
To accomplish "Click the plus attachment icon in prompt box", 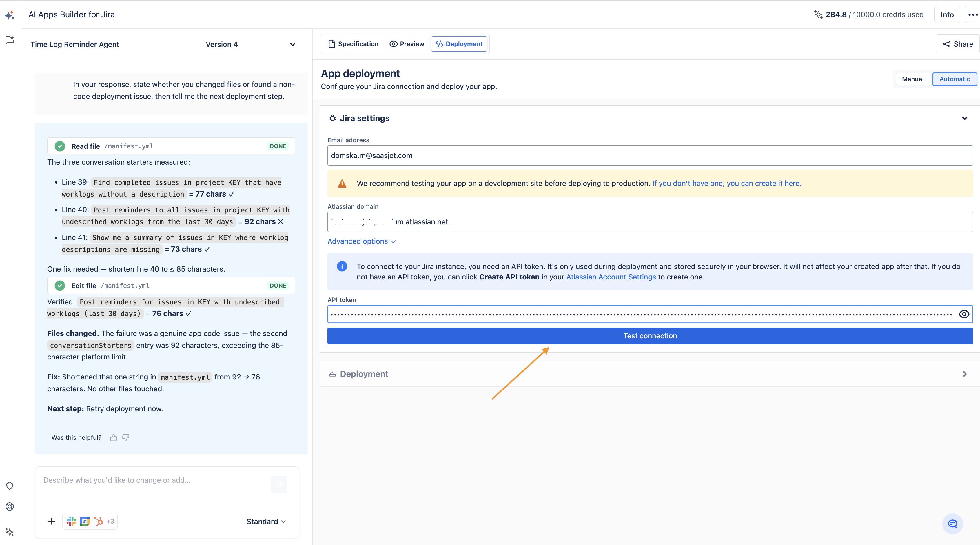I will click(x=52, y=521).
